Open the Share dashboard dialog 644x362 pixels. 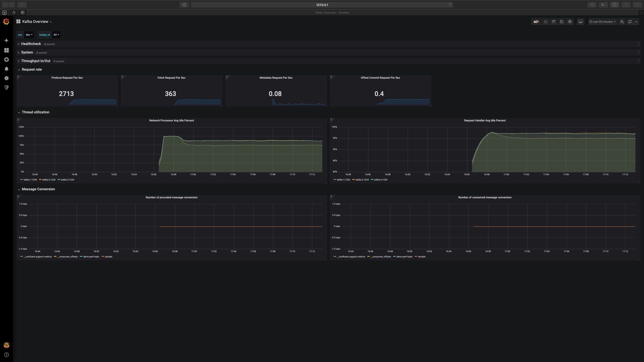tap(553, 22)
